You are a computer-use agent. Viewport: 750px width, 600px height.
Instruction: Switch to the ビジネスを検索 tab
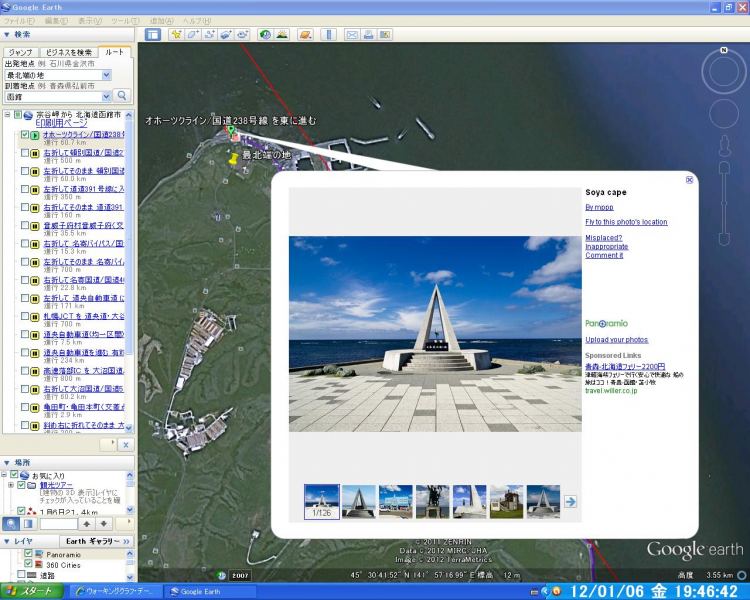tap(68, 52)
